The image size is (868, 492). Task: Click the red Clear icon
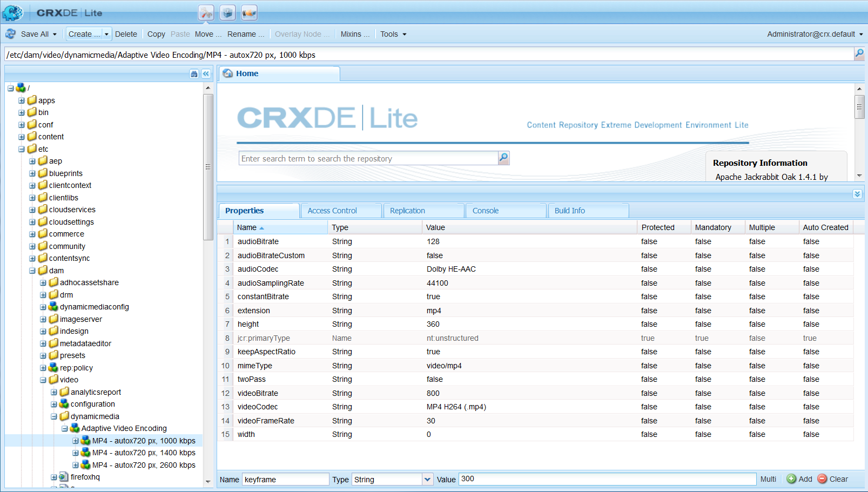tap(822, 479)
